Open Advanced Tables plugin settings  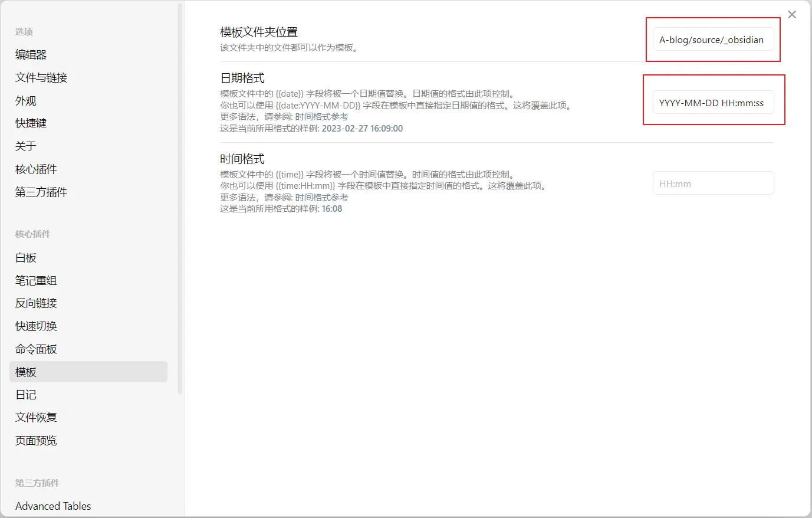(x=53, y=506)
